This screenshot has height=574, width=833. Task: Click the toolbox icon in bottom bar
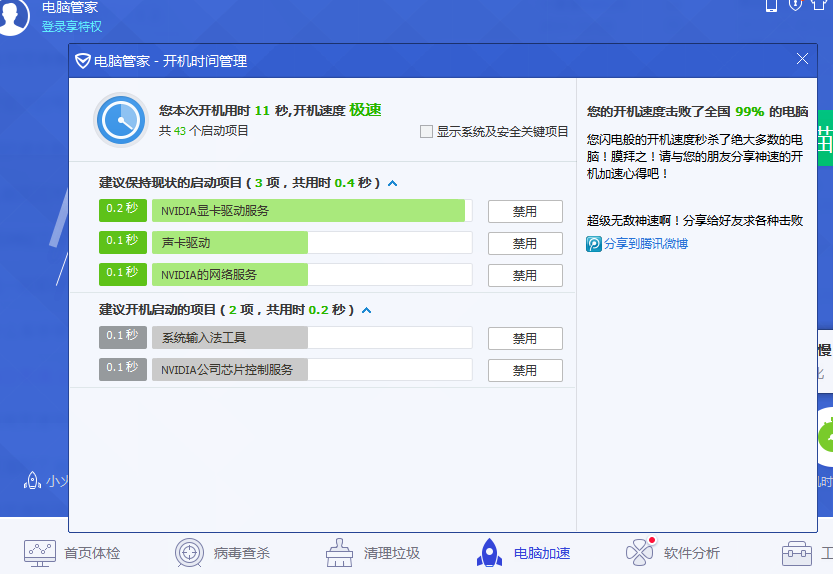tap(797, 554)
